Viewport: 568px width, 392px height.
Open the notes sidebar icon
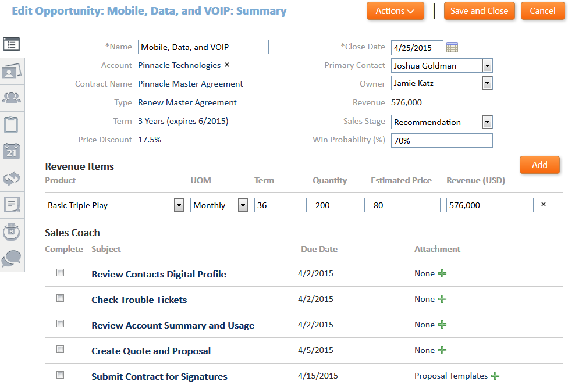12,205
